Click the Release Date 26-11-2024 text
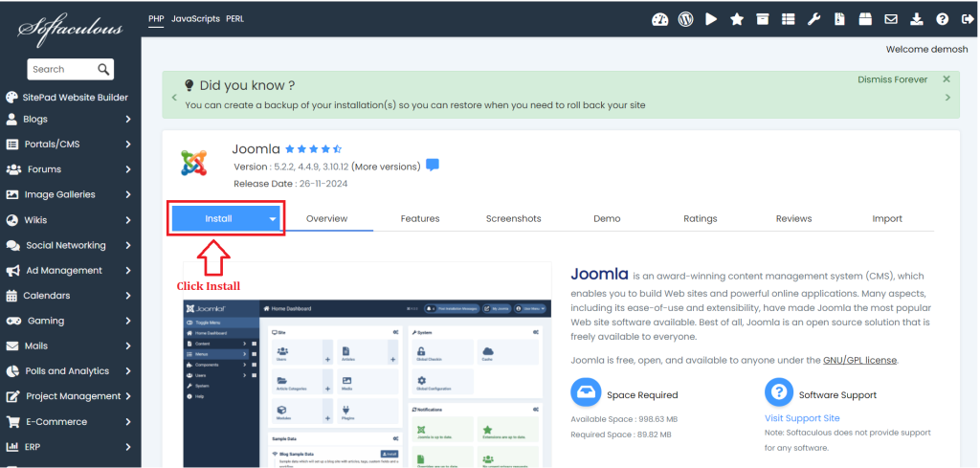This screenshot has width=980, height=468. click(x=291, y=184)
